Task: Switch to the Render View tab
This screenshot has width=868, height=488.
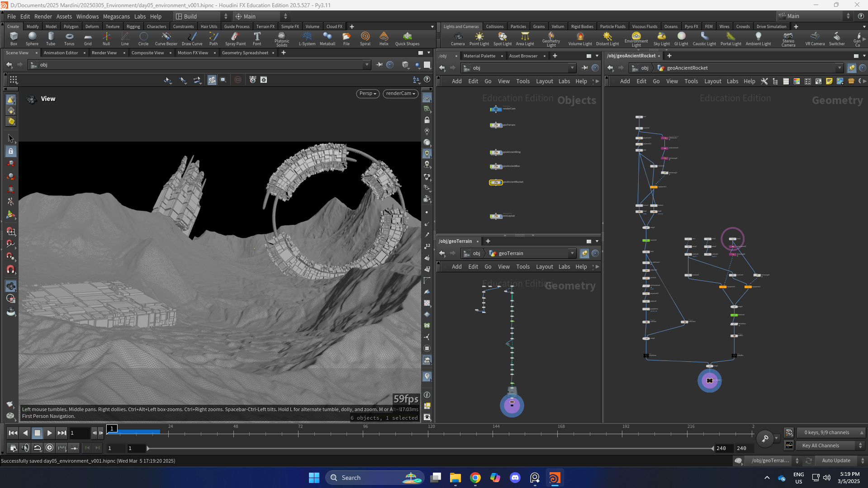Action: (104, 53)
